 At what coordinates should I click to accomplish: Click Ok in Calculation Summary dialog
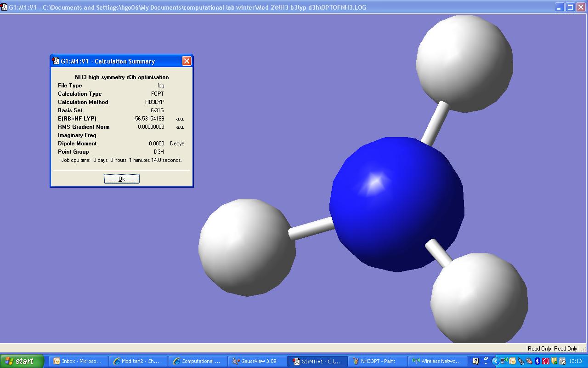click(x=121, y=179)
